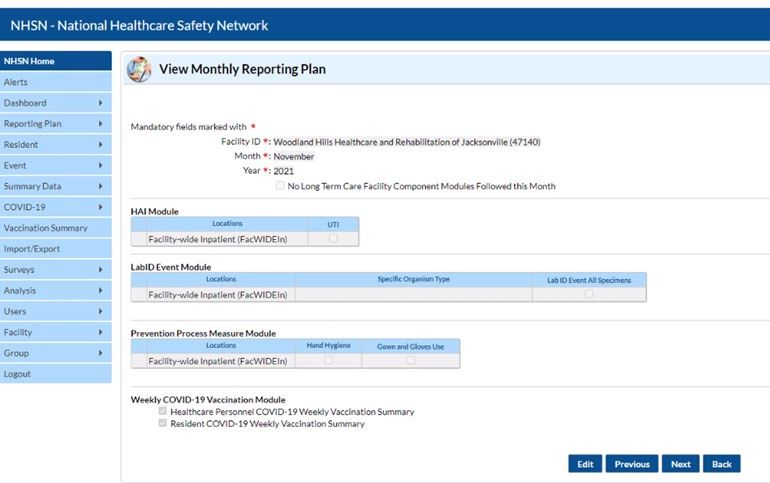Viewport: 770px width, 483px height.
Task: Toggle No Long Term Care Modules Followed checkbox
Action: click(280, 186)
